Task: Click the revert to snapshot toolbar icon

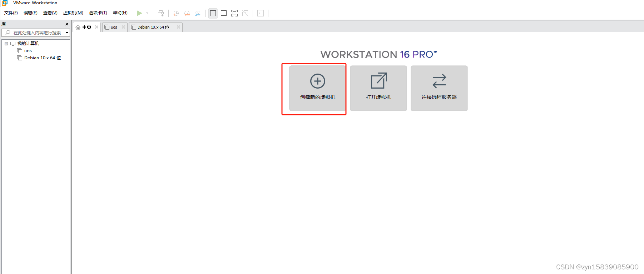Action: click(187, 13)
